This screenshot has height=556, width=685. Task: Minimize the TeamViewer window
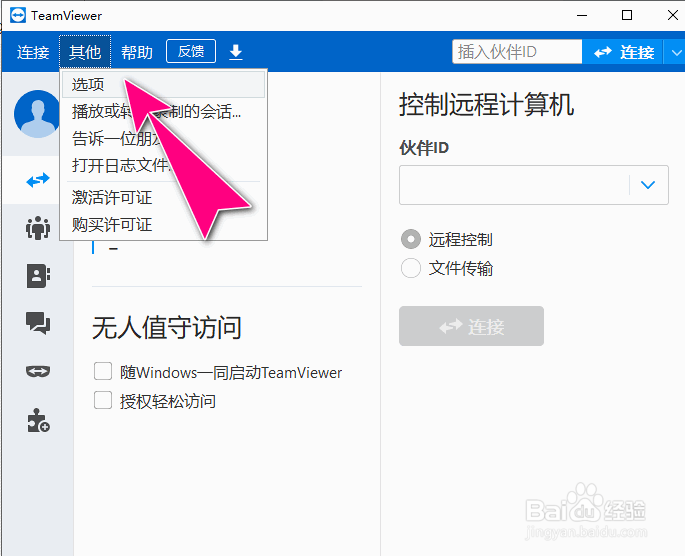click(x=582, y=15)
